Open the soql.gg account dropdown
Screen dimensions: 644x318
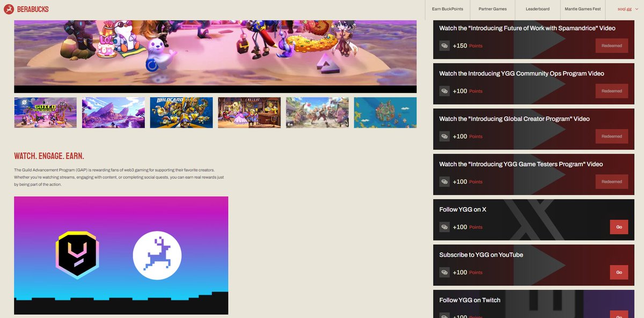pyautogui.click(x=627, y=9)
